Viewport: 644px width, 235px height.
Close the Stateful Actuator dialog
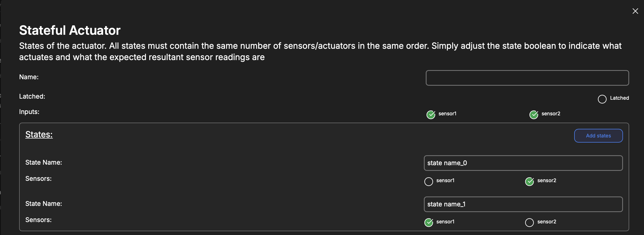pos(635,11)
